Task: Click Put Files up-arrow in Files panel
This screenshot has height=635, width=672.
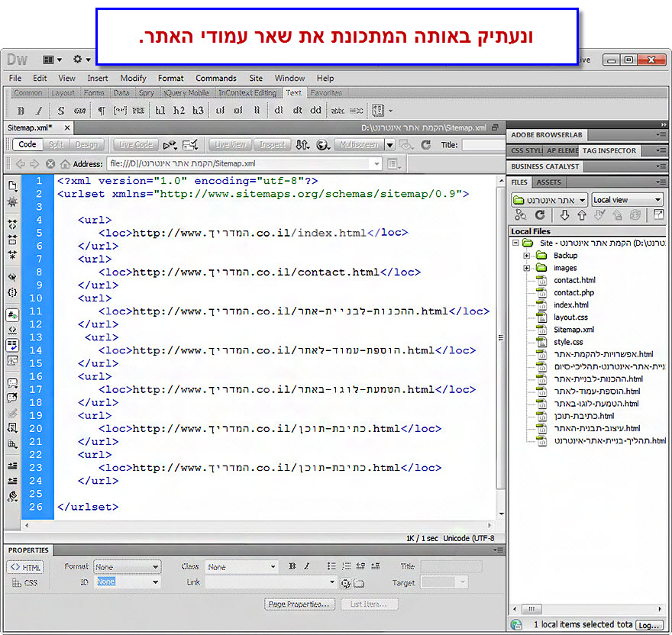Action: (x=582, y=214)
